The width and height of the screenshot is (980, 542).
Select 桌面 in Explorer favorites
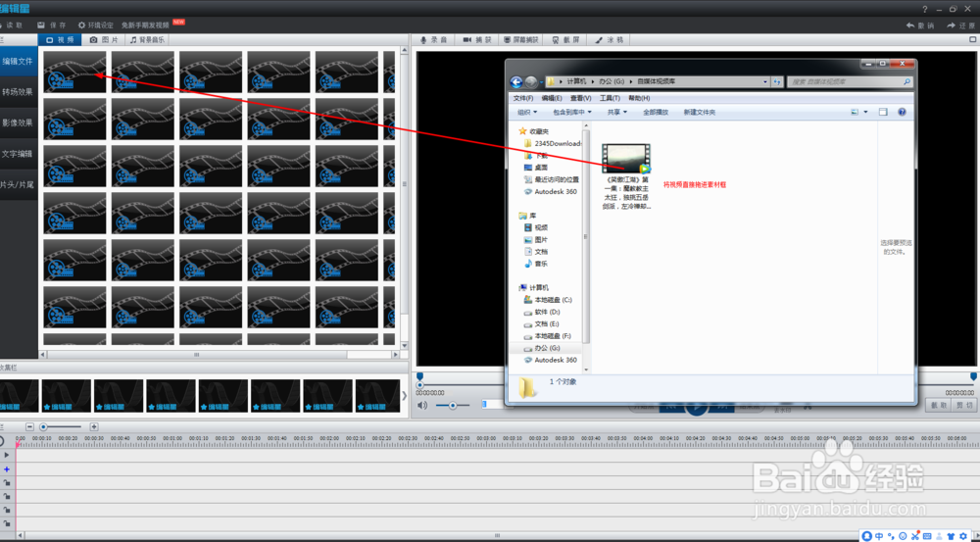(536, 168)
